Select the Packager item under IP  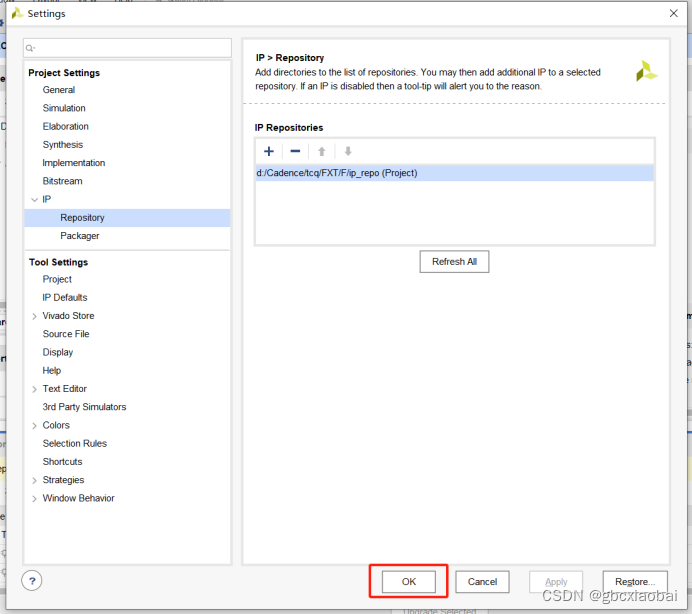(80, 236)
